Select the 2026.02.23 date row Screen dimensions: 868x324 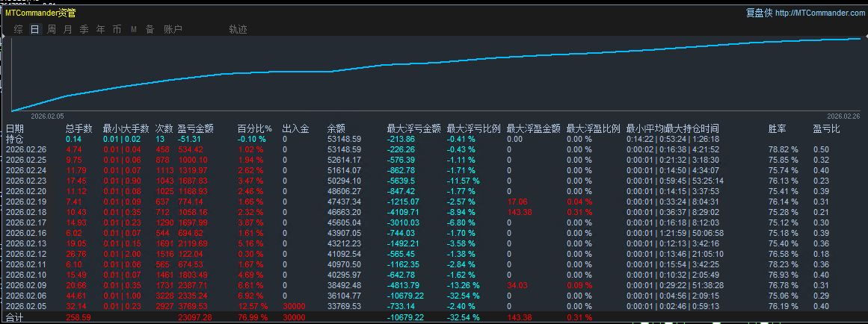pyautogui.click(x=26, y=181)
